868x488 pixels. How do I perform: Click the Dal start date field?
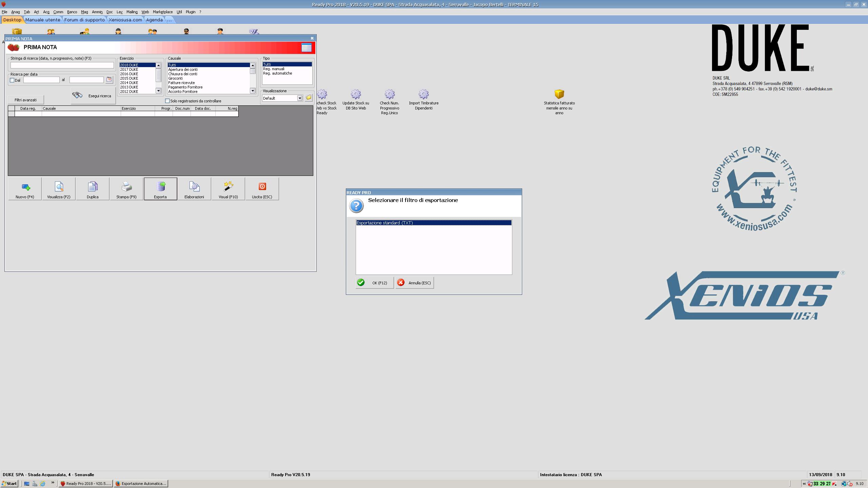(41, 80)
